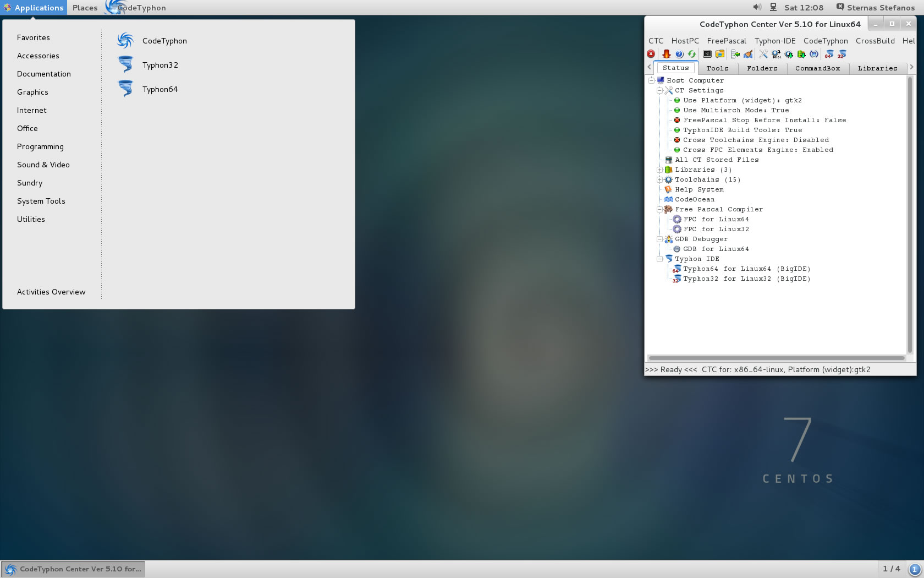The image size is (924, 578).
Task: Collapse the Host Computer tree node
Action: click(651, 80)
